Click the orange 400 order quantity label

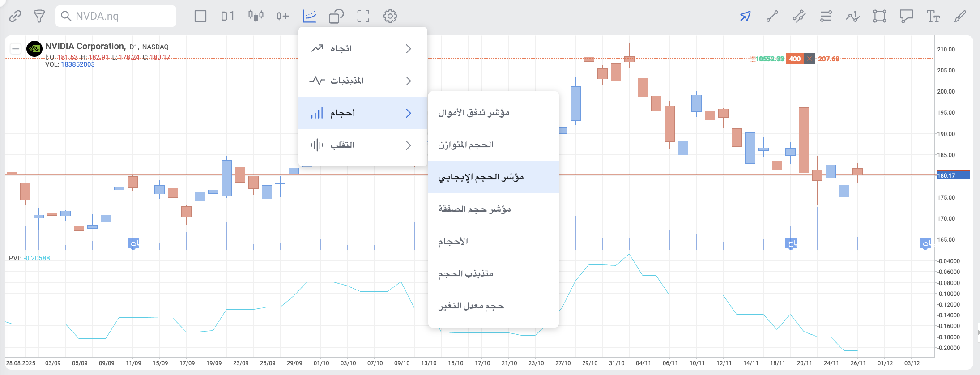coord(795,59)
